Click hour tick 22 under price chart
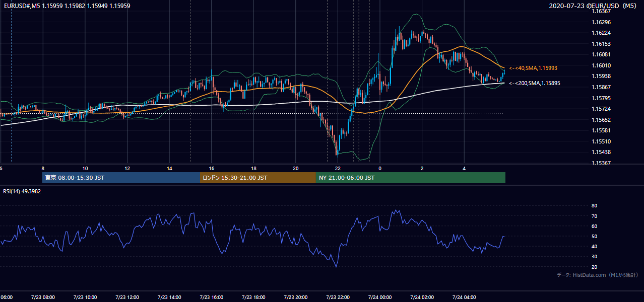 (x=338, y=169)
